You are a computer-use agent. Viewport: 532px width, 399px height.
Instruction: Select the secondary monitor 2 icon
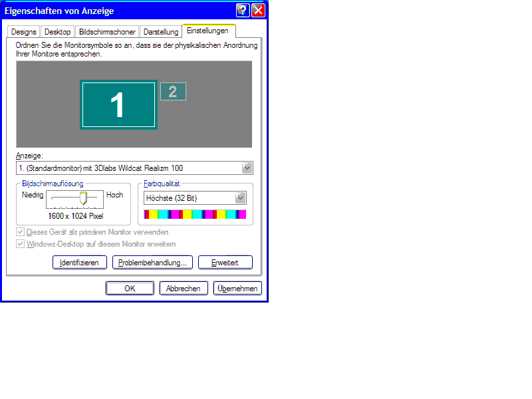point(173,92)
